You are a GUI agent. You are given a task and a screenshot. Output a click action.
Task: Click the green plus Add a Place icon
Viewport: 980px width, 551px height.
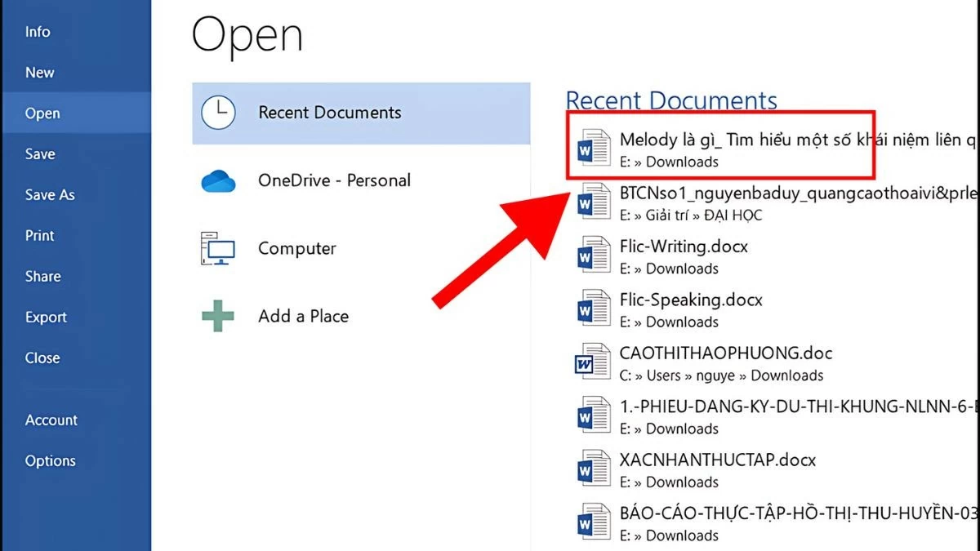[218, 317]
